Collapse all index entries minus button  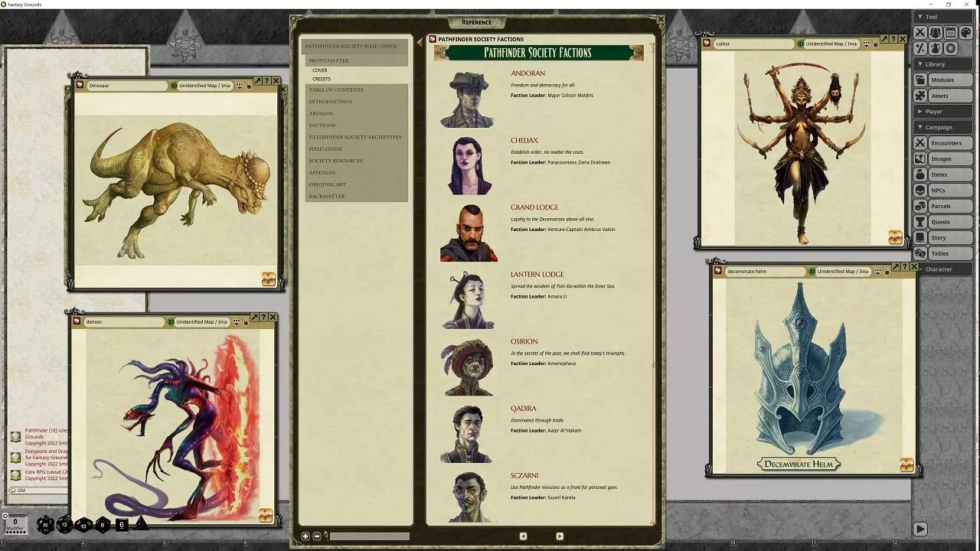(317, 536)
